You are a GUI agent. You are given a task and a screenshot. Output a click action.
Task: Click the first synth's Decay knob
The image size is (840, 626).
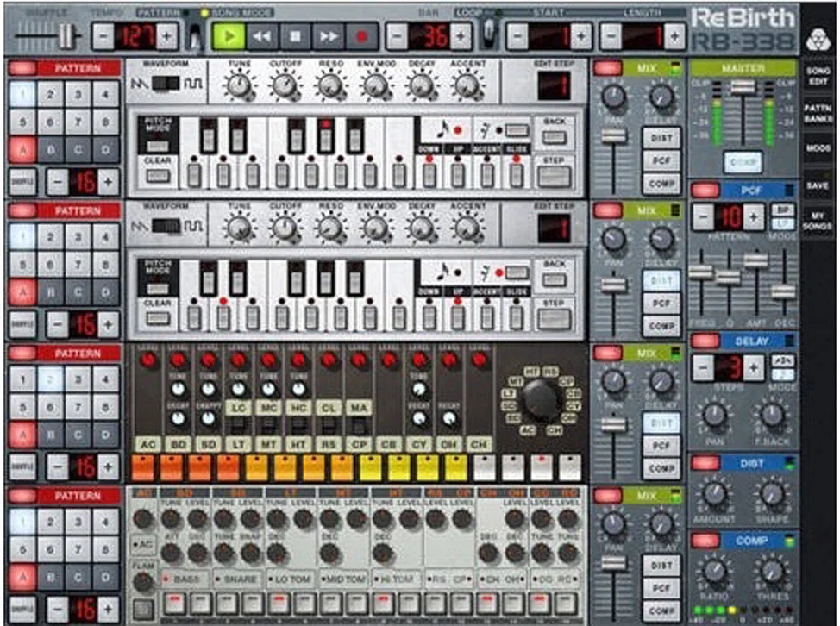(x=421, y=86)
